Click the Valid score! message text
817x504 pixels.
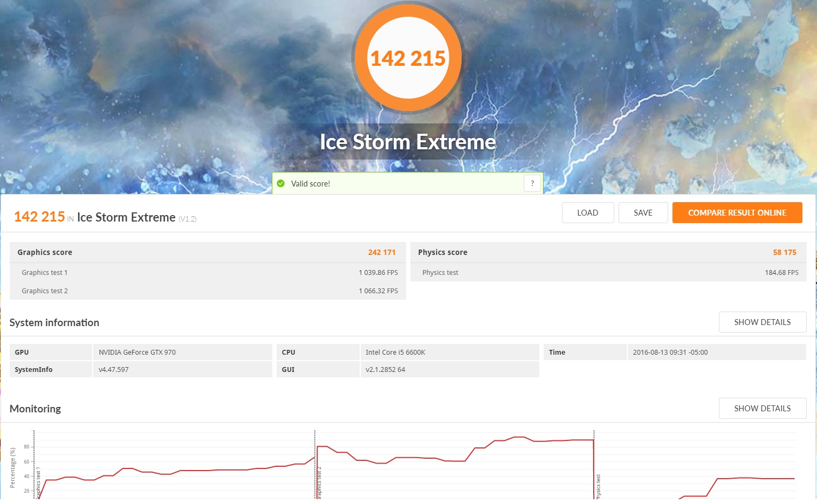(311, 184)
